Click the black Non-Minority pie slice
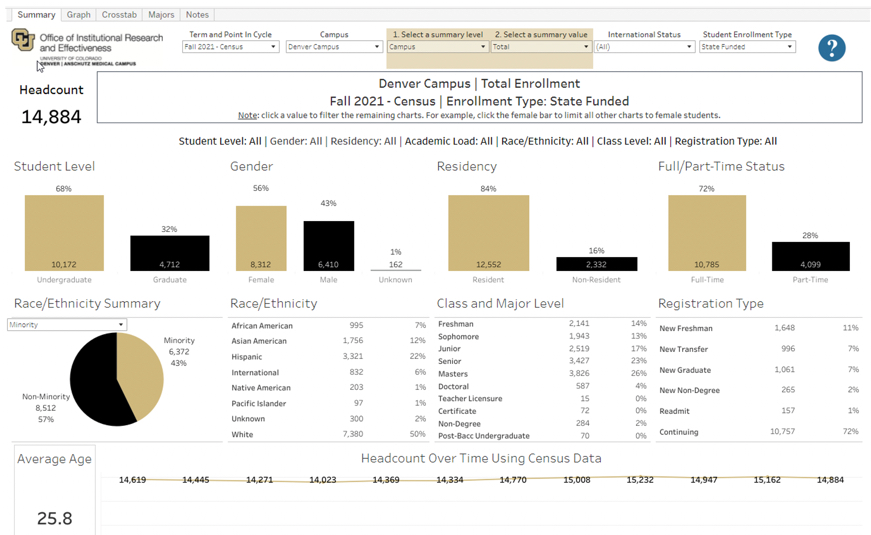Image resolution: width=871 pixels, height=535 pixels. click(x=92, y=383)
